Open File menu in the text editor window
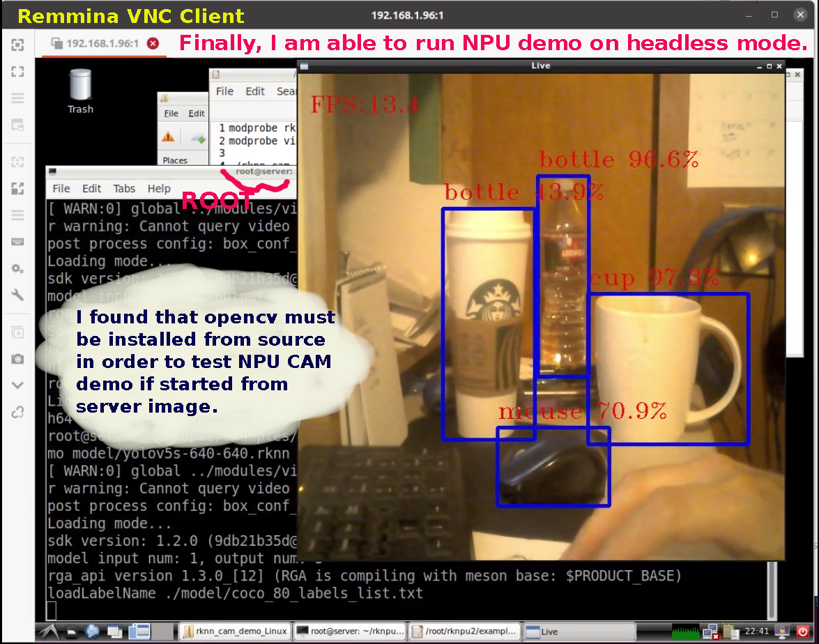 click(x=224, y=91)
